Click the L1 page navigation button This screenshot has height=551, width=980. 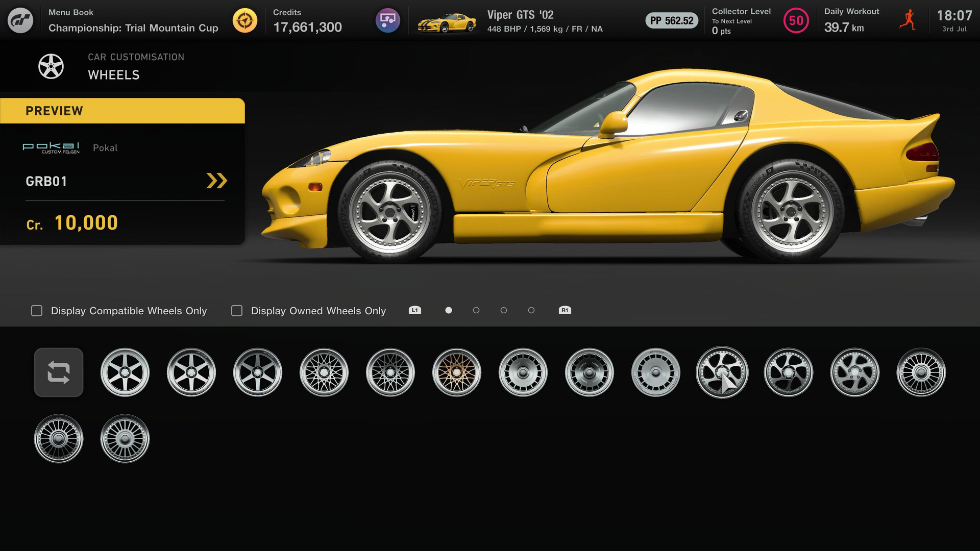pyautogui.click(x=414, y=310)
